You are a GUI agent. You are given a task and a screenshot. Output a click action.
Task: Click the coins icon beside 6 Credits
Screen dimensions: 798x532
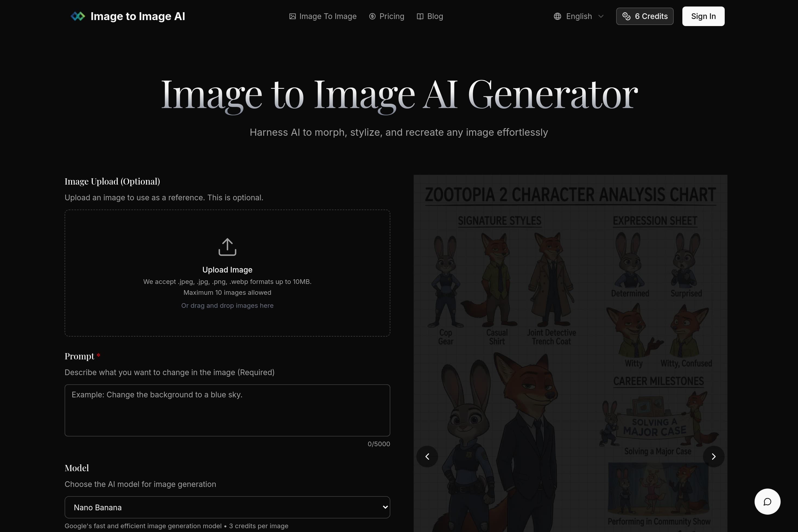click(x=626, y=16)
